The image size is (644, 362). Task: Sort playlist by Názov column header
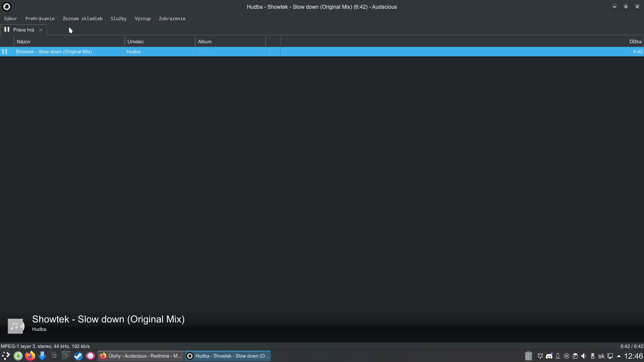point(69,42)
